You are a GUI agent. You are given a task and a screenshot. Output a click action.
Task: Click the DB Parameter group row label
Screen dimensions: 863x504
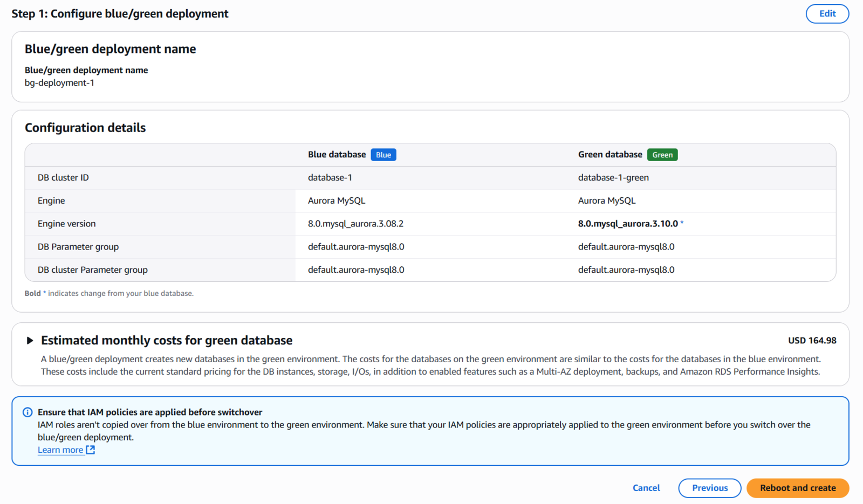[x=78, y=247]
